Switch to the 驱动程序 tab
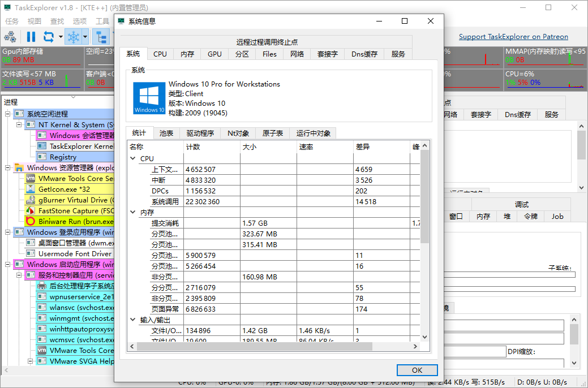Image resolution: width=588 pixels, height=388 pixels. 200,133
